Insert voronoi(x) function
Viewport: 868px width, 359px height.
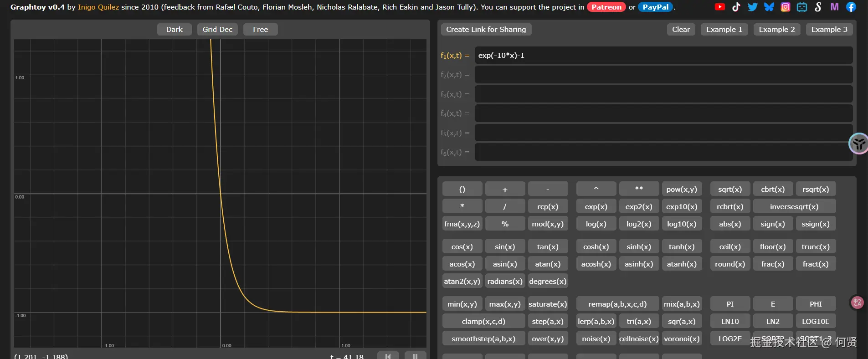(682, 338)
